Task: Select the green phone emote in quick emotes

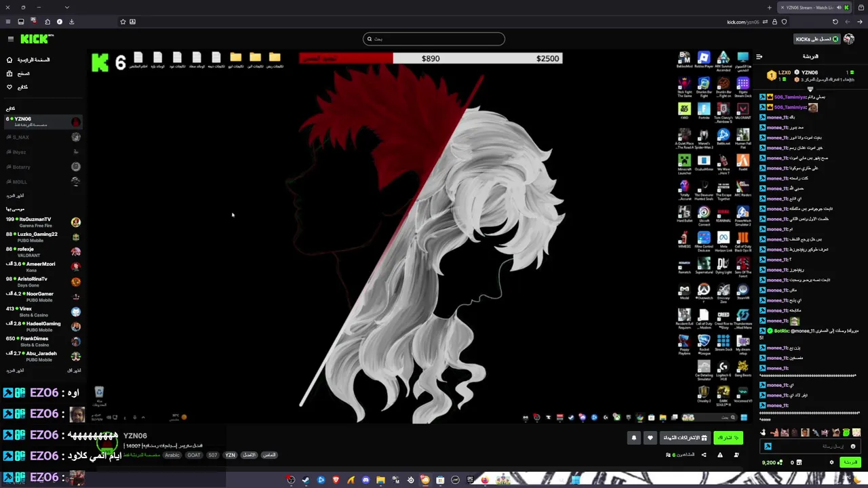Action: pyautogui.click(x=846, y=432)
